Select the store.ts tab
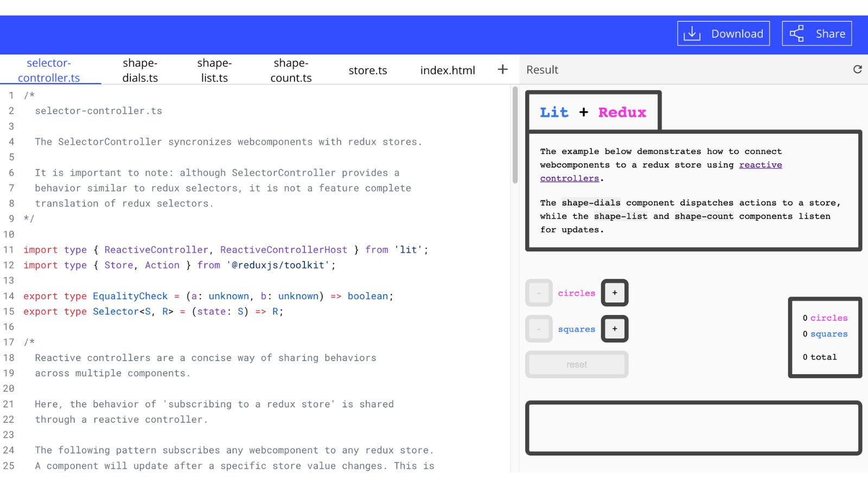Viewport: 868px width, 488px height. point(368,70)
